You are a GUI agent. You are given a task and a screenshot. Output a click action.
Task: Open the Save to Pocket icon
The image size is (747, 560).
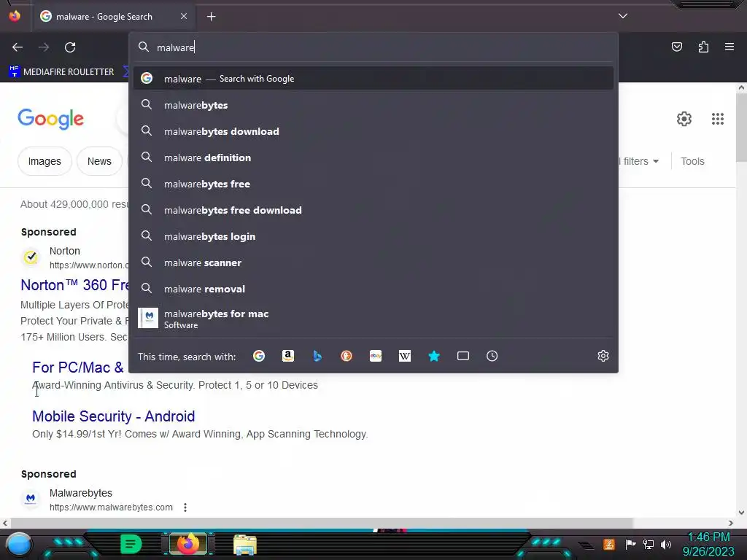click(676, 47)
